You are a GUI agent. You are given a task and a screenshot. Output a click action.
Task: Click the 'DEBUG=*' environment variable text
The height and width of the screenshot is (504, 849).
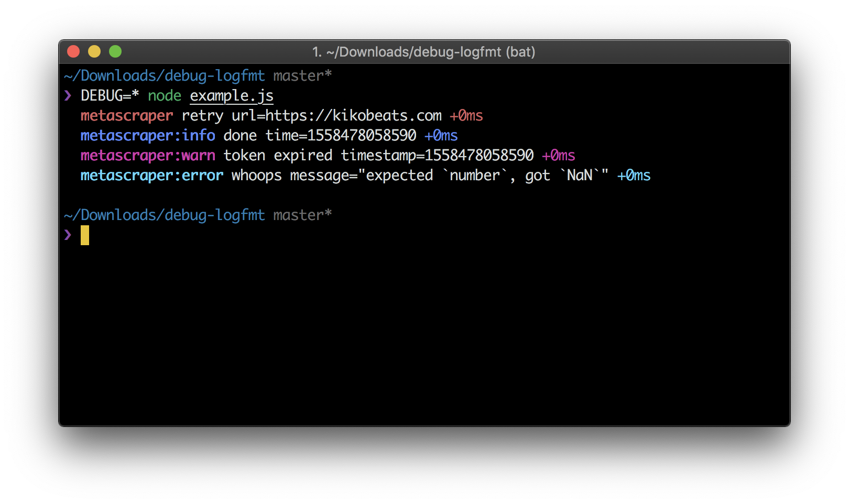tap(110, 96)
